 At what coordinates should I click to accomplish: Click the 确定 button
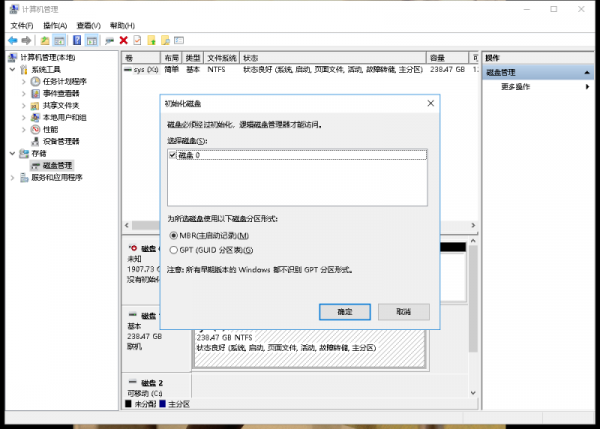345,312
